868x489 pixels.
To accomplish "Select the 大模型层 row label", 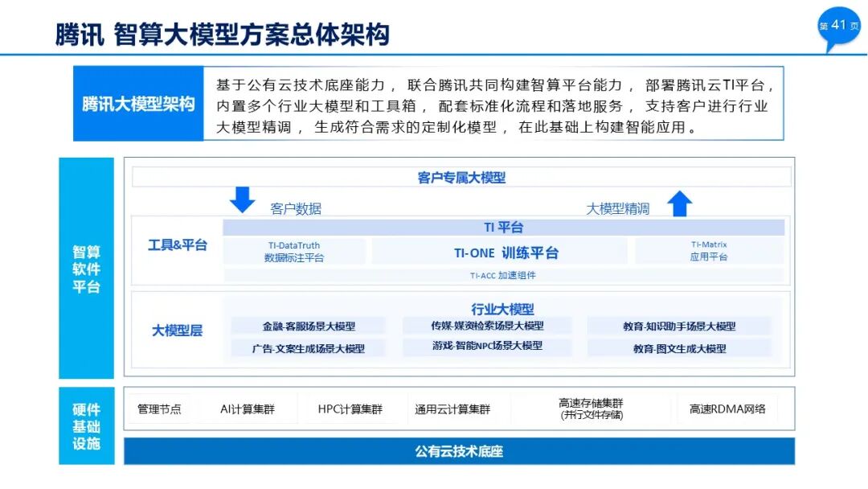I will pos(177,331).
